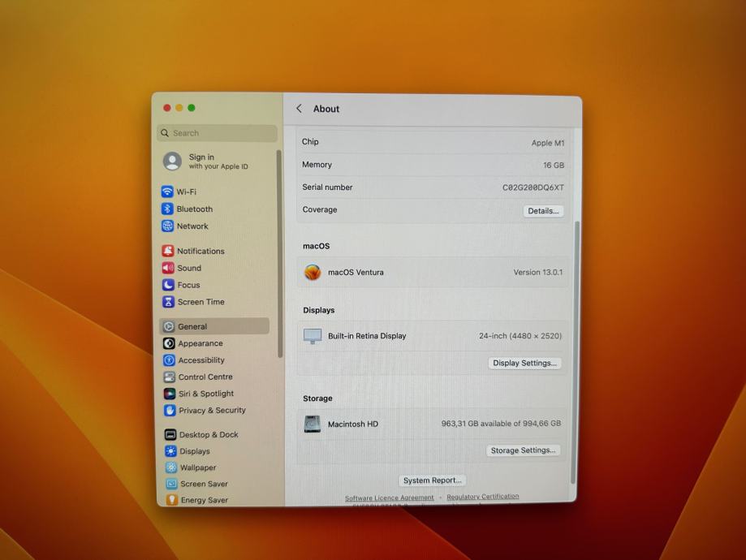Click the About title text
Viewport: 746px width, 560px height.
(326, 109)
